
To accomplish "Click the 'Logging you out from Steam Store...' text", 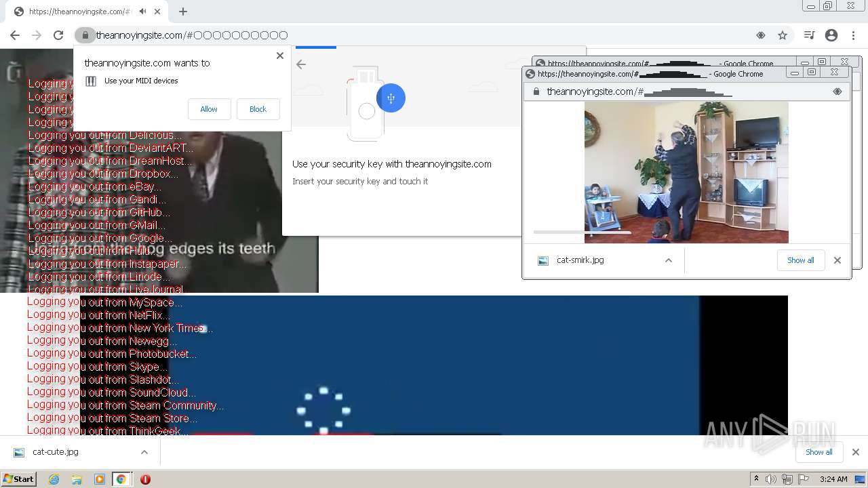I will 113,418.
